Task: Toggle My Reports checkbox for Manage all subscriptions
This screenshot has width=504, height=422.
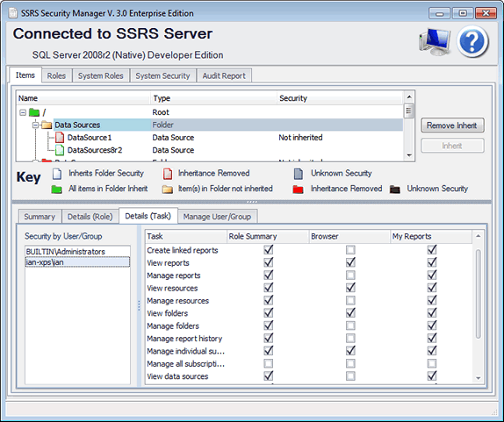Action: (432, 363)
